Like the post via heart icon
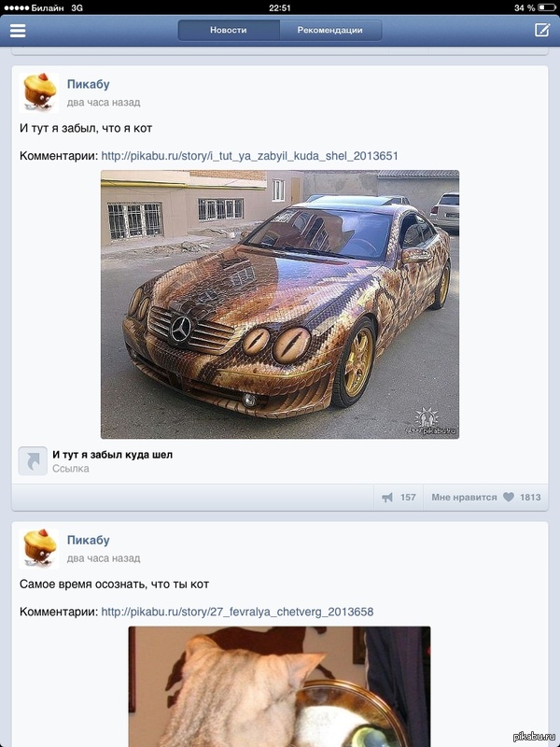The image size is (560, 747). [x=509, y=497]
